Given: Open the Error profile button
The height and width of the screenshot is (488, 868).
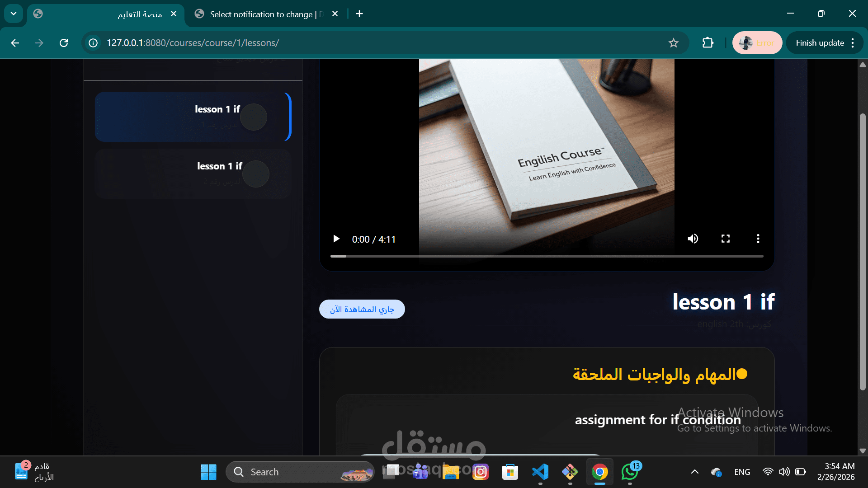Looking at the screenshot, I should (757, 43).
